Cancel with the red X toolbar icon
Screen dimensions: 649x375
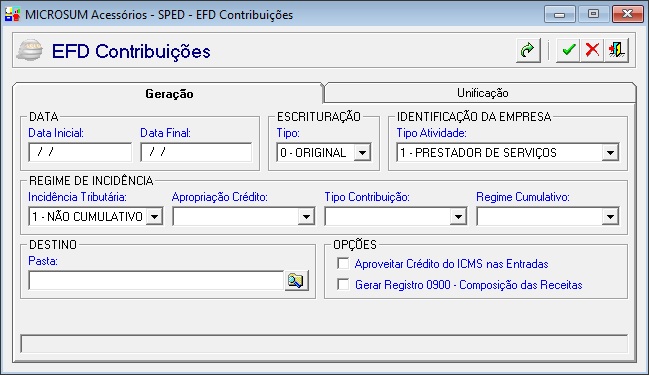tap(592, 51)
